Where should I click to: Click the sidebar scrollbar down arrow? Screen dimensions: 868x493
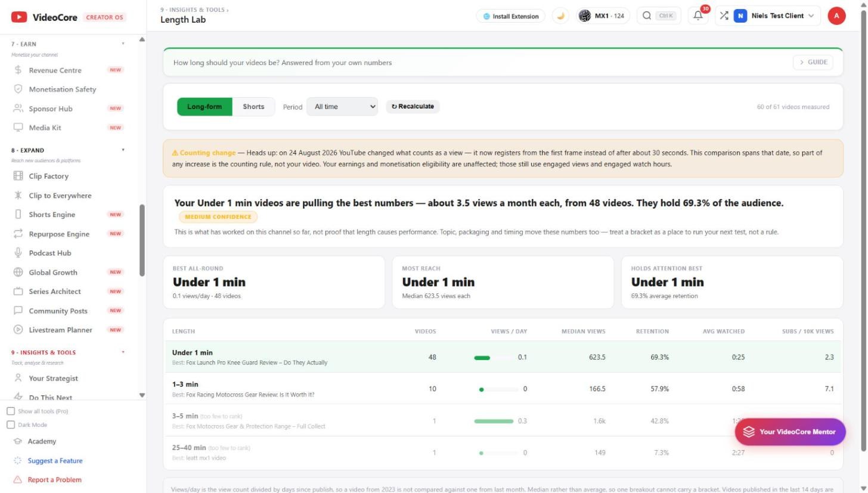tap(142, 395)
